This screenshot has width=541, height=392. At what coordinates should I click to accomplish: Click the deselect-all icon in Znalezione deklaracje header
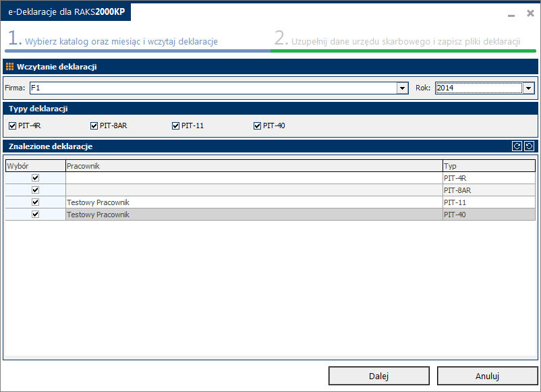point(529,146)
